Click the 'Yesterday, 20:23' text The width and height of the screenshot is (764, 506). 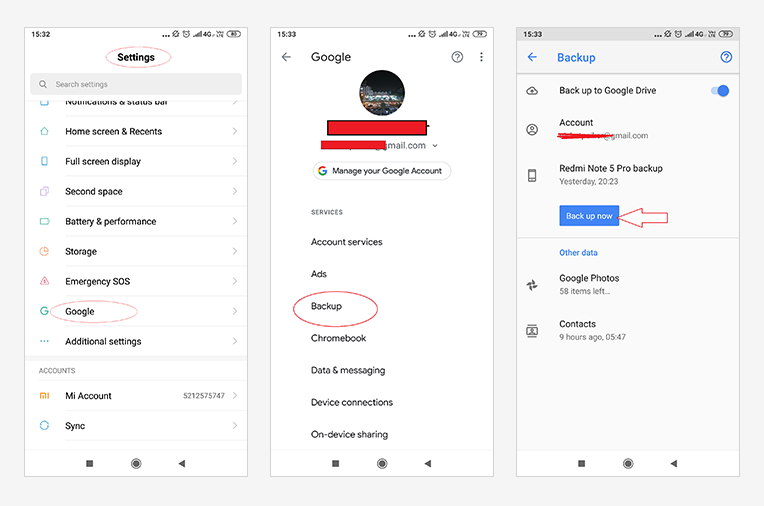589,181
